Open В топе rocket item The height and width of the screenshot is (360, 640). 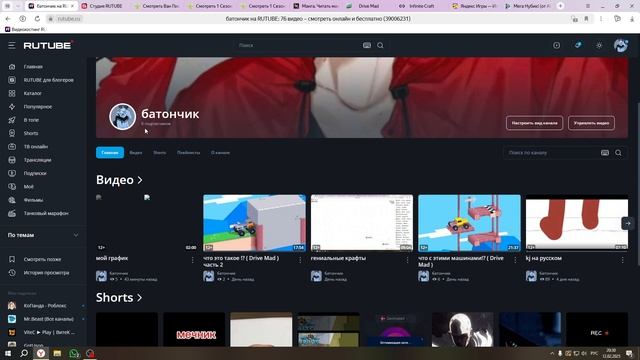click(x=31, y=120)
